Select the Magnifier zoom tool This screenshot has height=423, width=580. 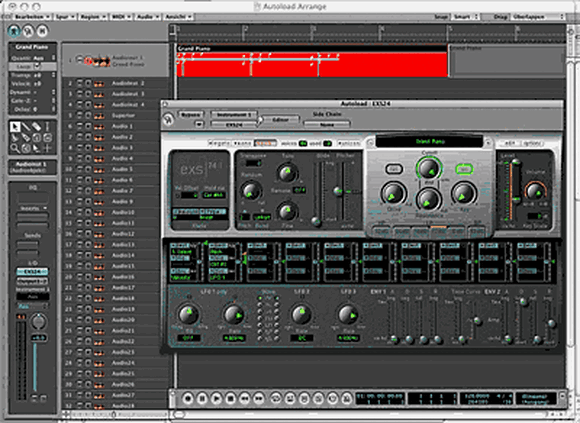click(x=15, y=149)
